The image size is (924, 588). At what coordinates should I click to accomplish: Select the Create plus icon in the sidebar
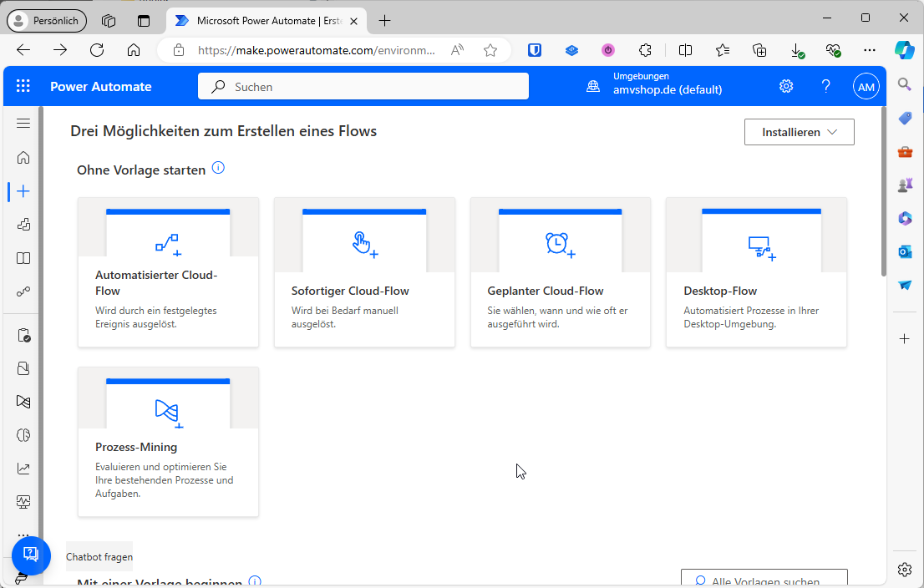click(x=23, y=190)
